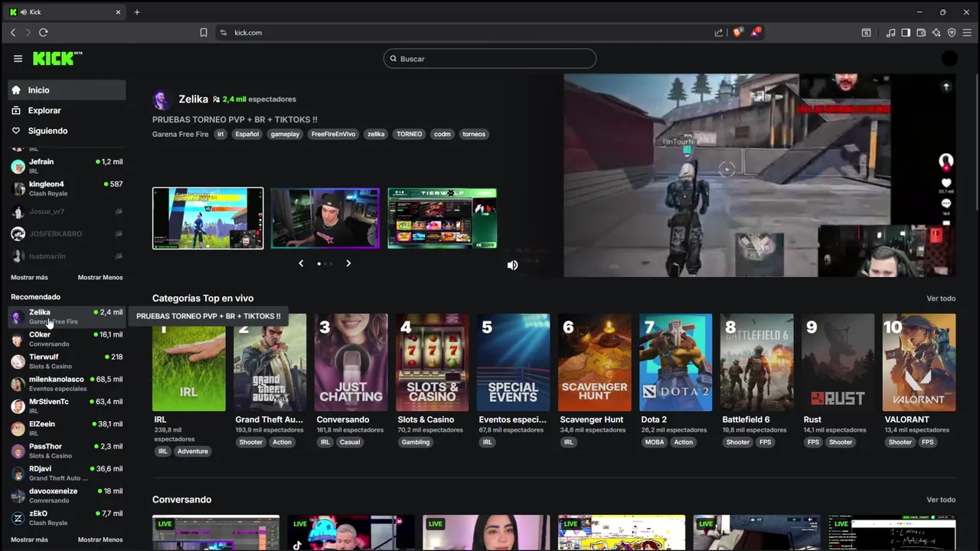Open C0ker recommended channel
This screenshot has width=980, height=551.
coord(67,339)
